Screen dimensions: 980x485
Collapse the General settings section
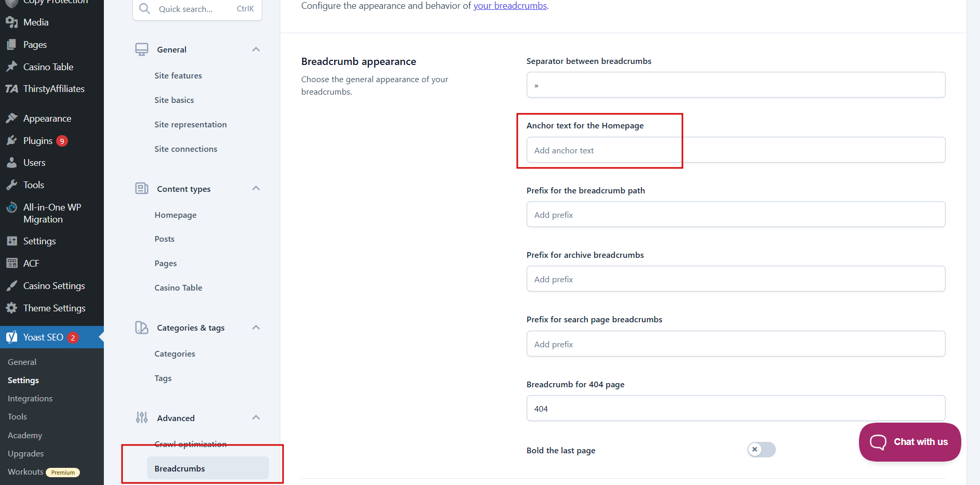pyautogui.click(x=256, y=49)
